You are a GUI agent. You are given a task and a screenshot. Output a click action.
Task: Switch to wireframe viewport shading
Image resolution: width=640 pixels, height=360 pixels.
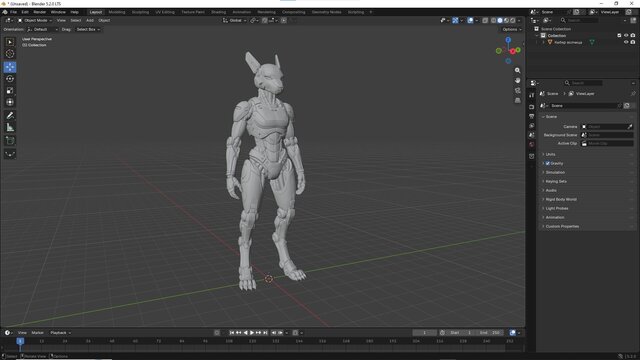click(493, 20)
